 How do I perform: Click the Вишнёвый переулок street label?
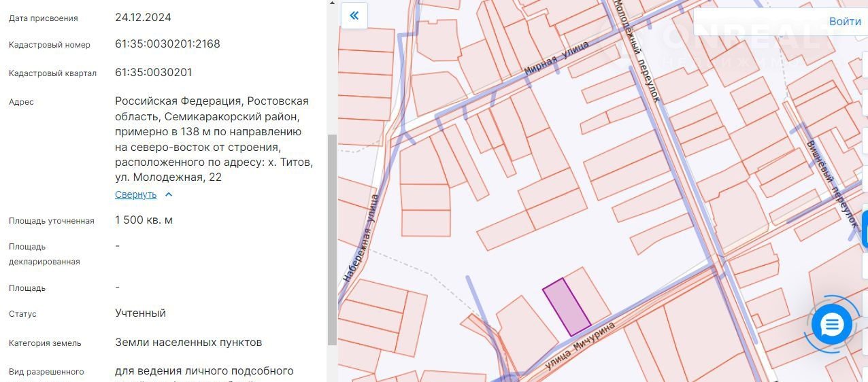pos(830,178)
